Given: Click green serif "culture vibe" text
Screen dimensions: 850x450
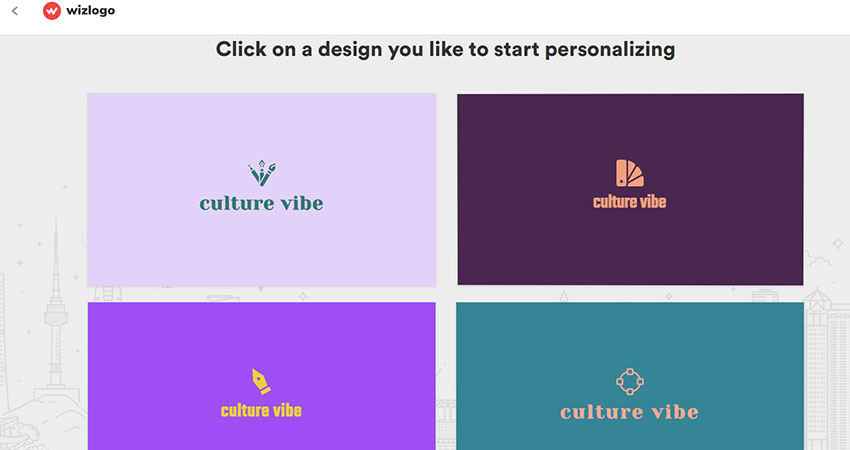Looking at the screenshot, I should (x=261, y=203).
